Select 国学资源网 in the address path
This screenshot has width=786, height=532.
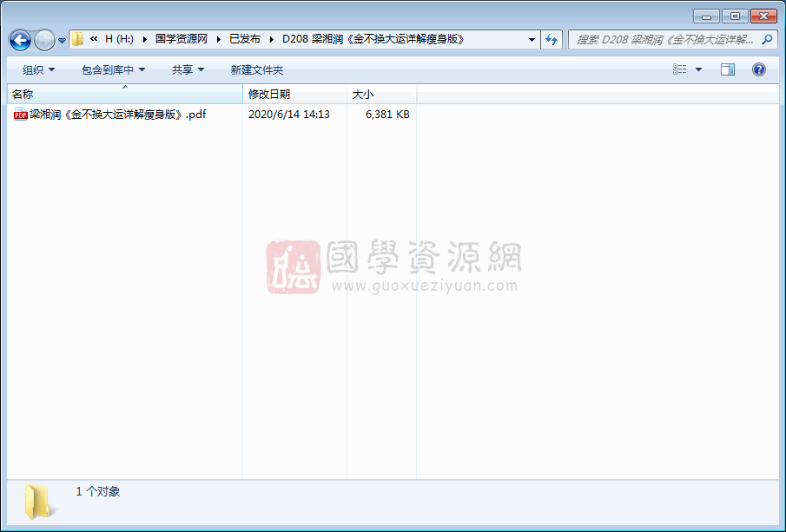coord(181,39)
